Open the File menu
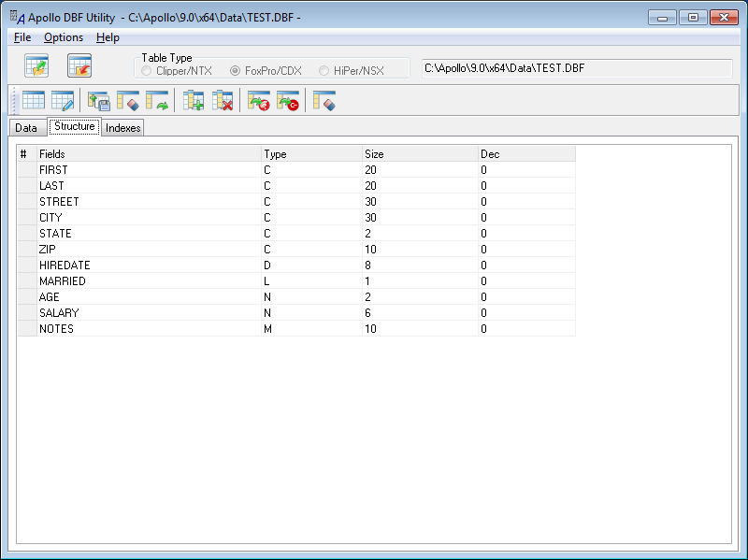The height and width of the screenshot is (560, 748). [x=22, y=37]
